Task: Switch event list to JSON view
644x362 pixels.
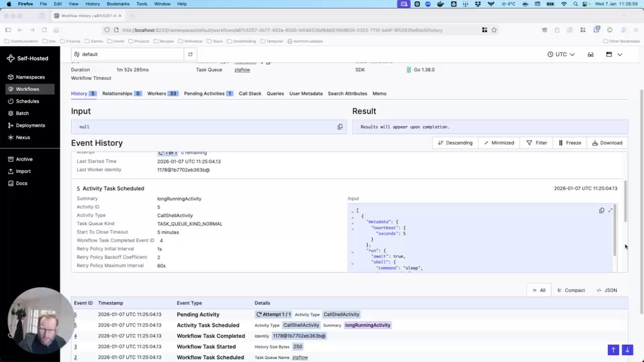Action: pyautogui.click(x=607, y=290)
